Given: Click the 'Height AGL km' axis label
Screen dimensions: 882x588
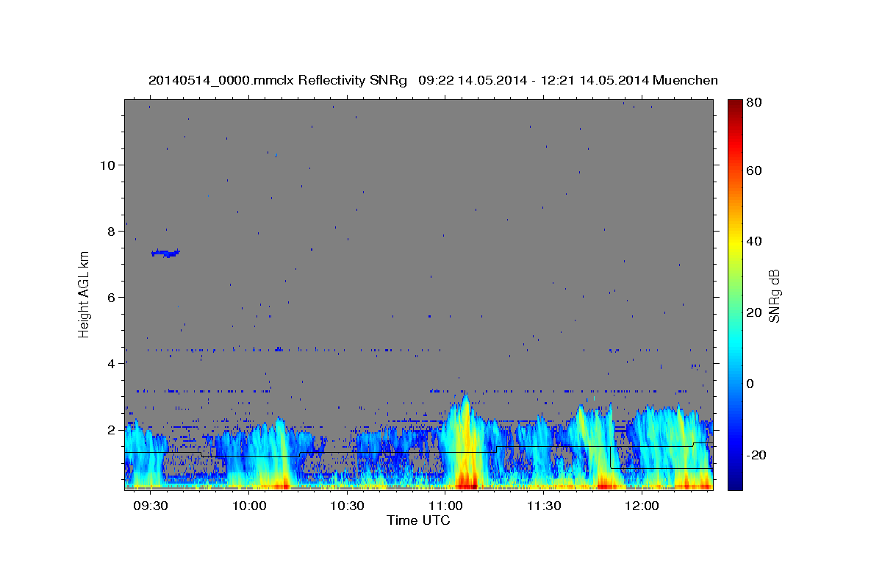Looking at the screenshot, I should coord(84,294).
